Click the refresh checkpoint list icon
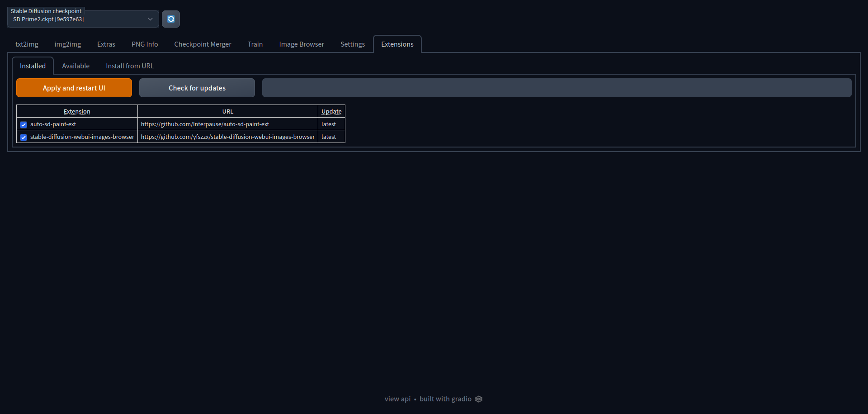868x414 pixels. 171,19
